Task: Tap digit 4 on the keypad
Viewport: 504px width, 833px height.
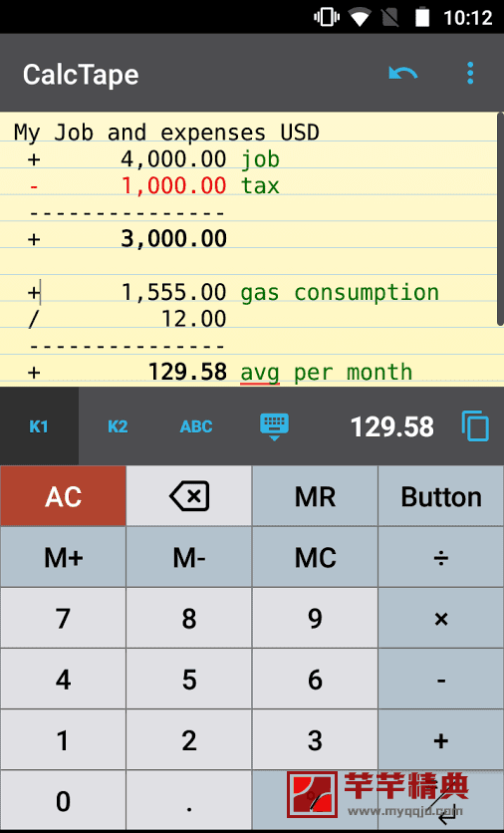Action: (63, 680)
